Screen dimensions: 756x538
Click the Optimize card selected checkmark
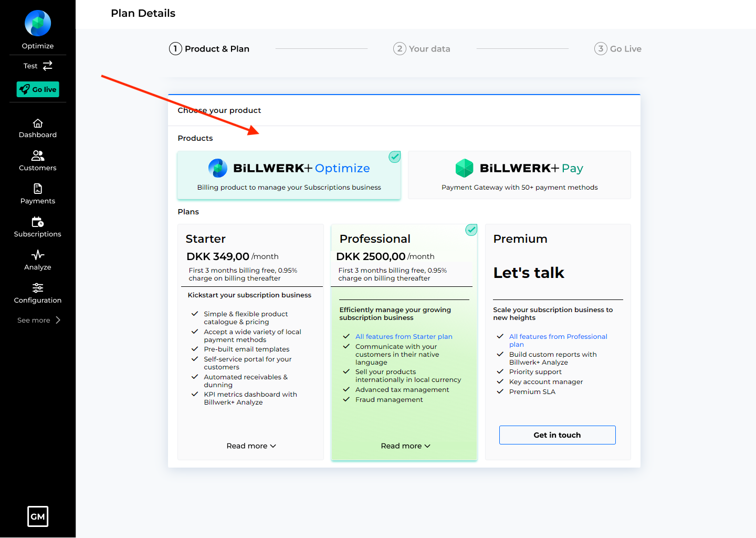point(395,157)
